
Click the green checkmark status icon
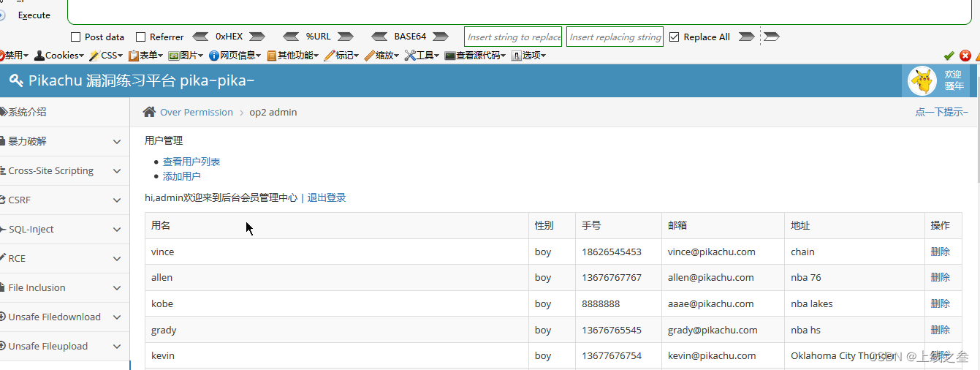point(949,56)
